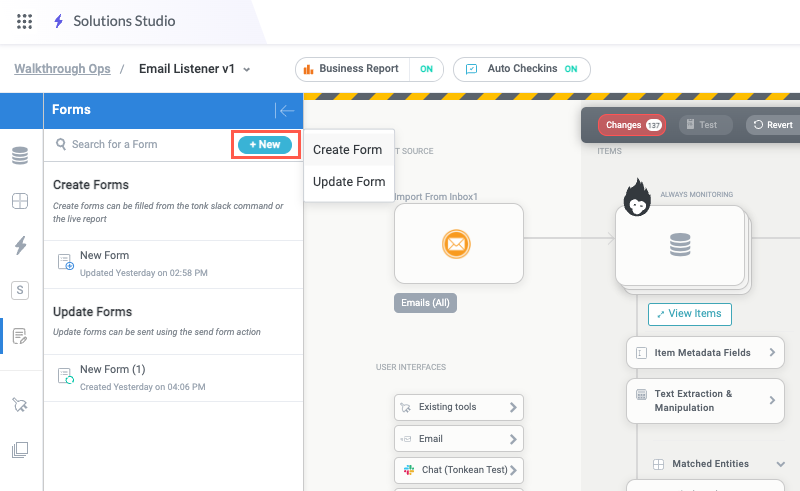
Task: Select the Forms icon in sidebar
Action: pos(20,336)
